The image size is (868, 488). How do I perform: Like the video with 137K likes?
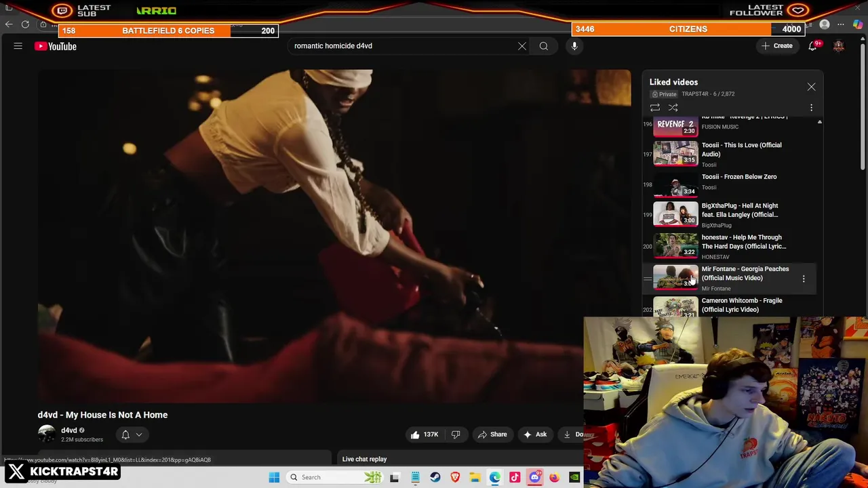pos(425,434)
